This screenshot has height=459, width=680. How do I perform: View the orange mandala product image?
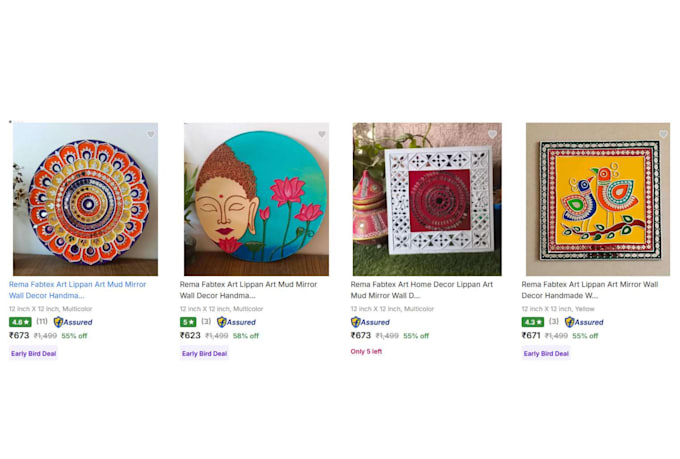point(85,199)
